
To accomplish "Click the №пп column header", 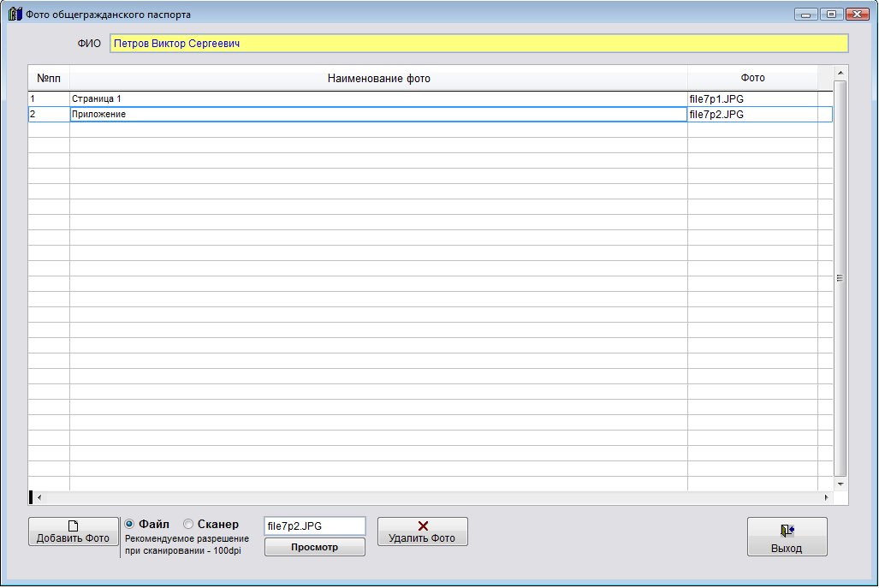I will 49,78.
